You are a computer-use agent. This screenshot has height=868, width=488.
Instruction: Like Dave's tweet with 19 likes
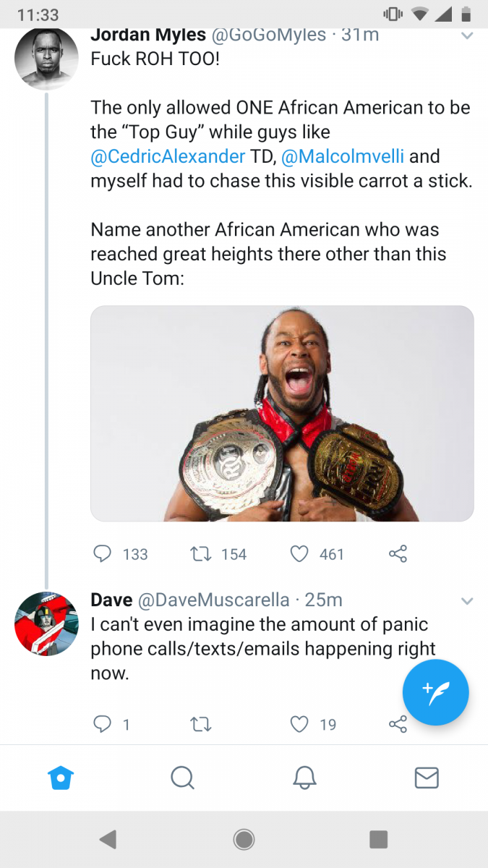299,724
